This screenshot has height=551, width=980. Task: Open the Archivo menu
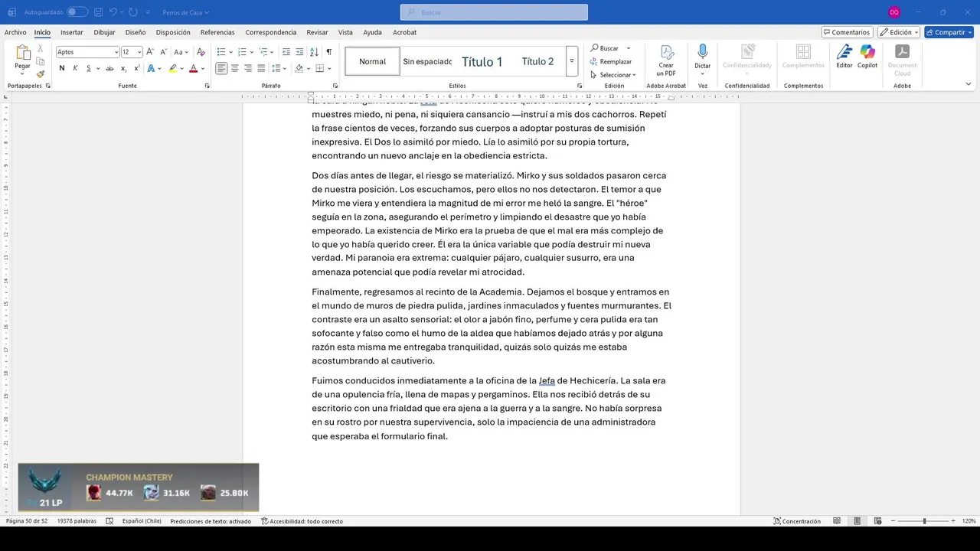[15, 32]
